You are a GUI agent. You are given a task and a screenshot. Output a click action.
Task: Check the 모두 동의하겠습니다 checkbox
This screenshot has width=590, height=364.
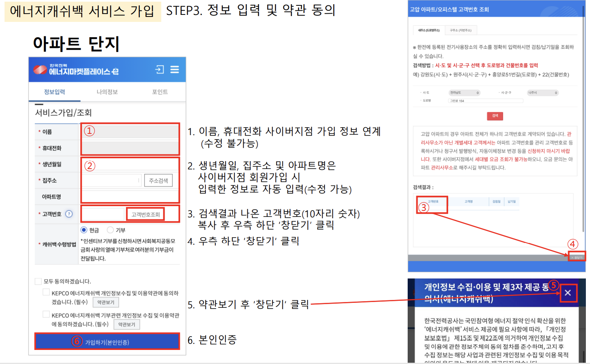point(38,281)
